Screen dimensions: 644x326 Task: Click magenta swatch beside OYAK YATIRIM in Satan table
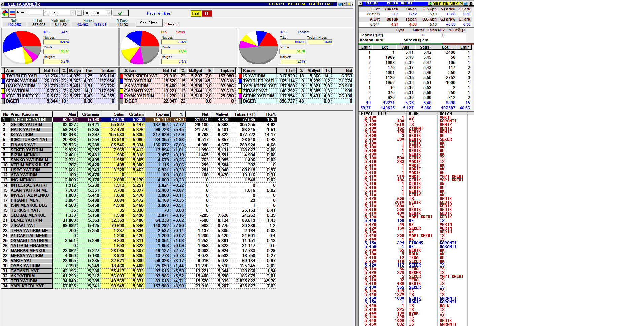point(122,96)
